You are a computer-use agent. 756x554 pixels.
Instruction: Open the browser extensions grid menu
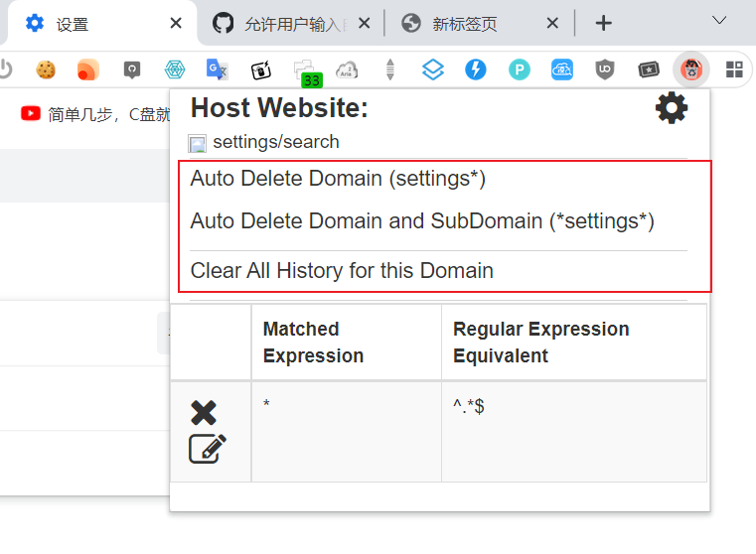[x=734, y=69]
